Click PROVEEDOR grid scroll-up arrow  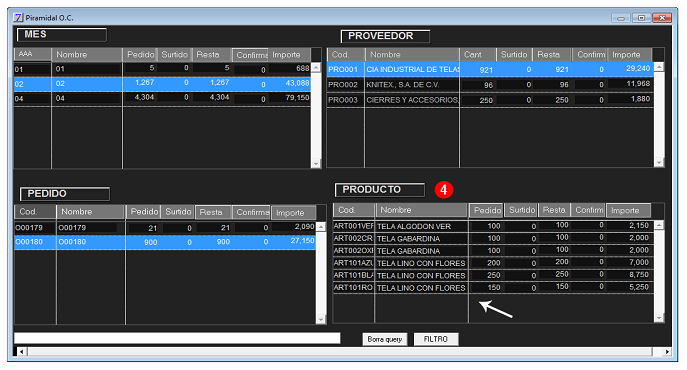click(x=659, y=67)
